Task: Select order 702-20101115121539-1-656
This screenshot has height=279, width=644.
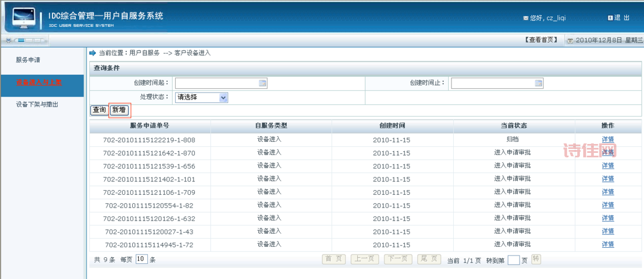Action: pyautogui.click(x=149, y=166)
